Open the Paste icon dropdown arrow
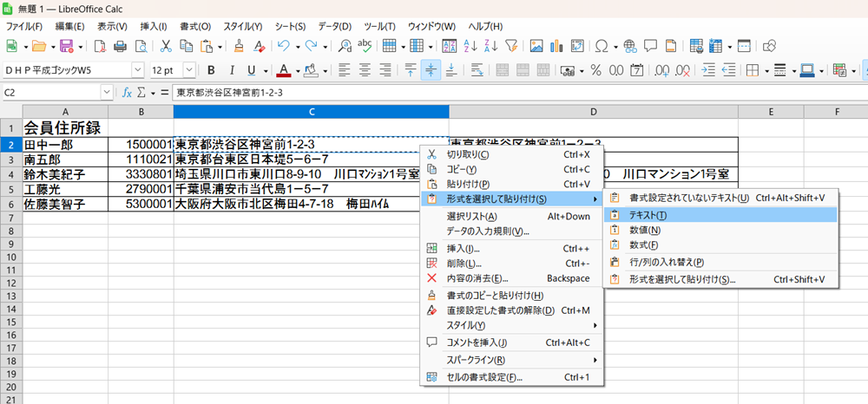The width and height of the screenshot is (868, 404). [220, 47]
